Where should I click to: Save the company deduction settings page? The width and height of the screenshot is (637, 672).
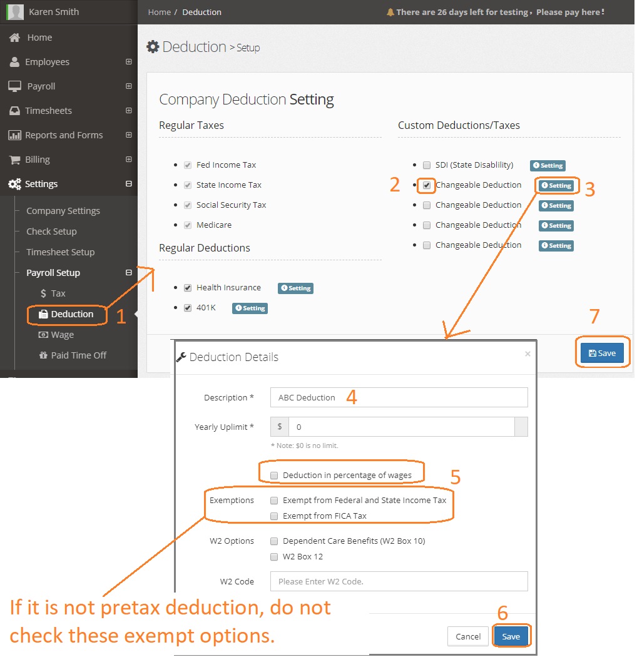pyautogui.click(x=602, y=353)
